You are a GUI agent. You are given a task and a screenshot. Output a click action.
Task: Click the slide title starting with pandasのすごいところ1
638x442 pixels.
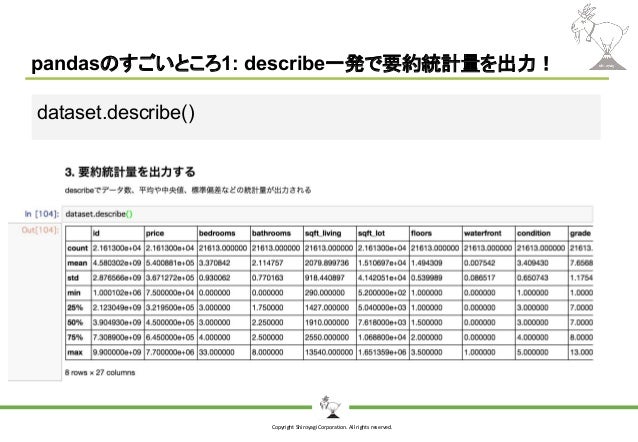coord(291,63)
